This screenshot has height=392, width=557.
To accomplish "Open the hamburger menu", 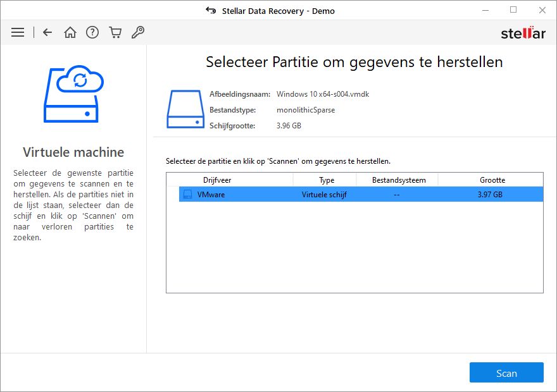I will pos(18,33).
